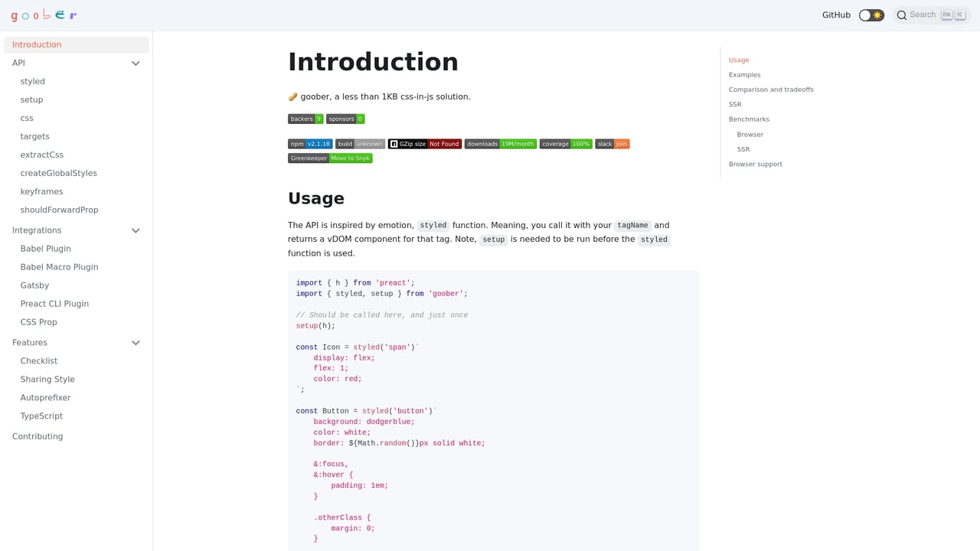Collapse the Features section chevron
The height and width of the screenshot is (551, 980).
(x=136, y=342)
